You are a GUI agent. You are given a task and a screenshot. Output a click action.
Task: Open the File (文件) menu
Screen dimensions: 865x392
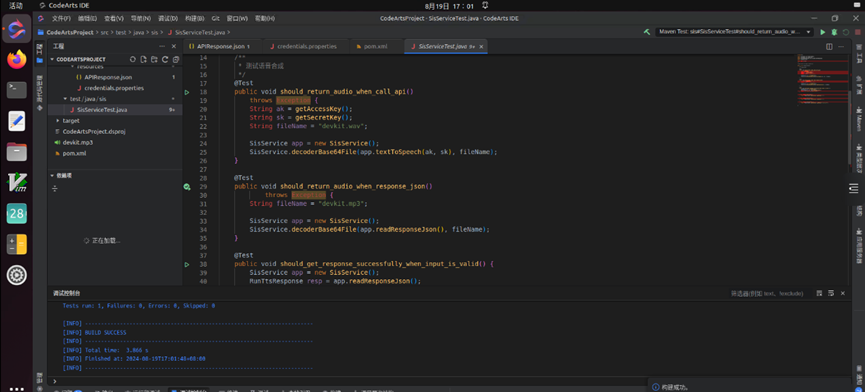point(61,18)
